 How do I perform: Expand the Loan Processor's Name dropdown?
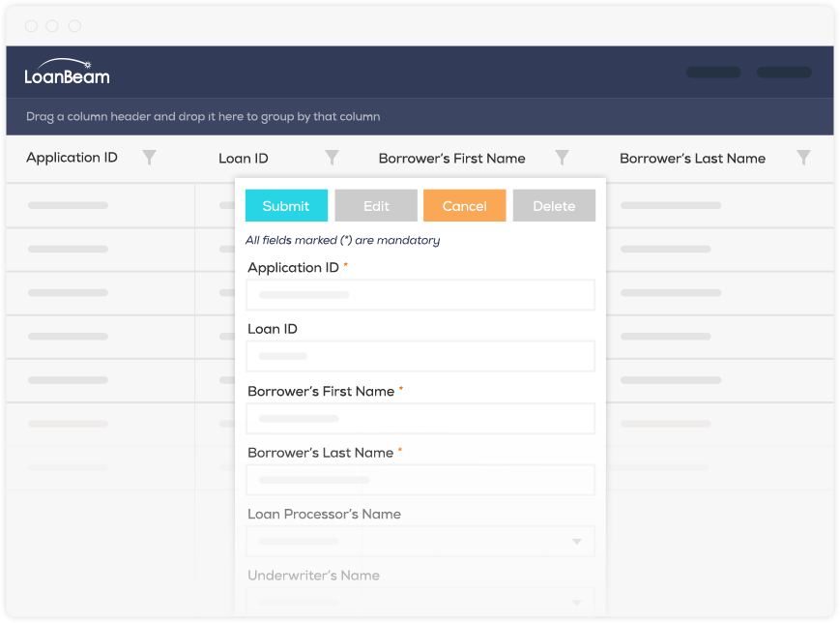(577, 542)
